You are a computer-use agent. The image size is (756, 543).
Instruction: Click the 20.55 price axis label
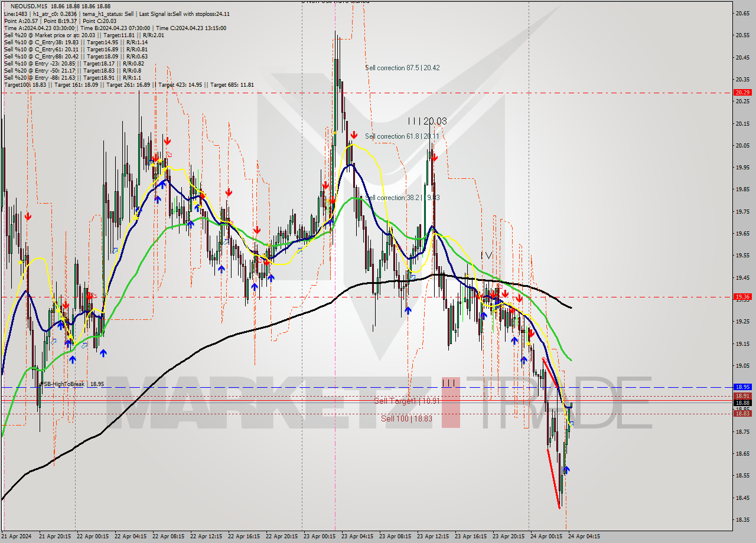click(x=742, y=35)
